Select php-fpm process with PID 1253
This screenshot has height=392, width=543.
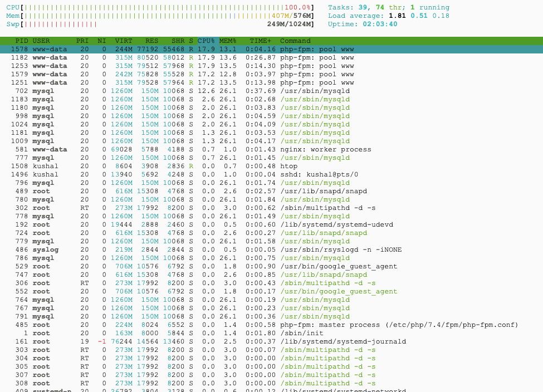[x=272, y=66]
